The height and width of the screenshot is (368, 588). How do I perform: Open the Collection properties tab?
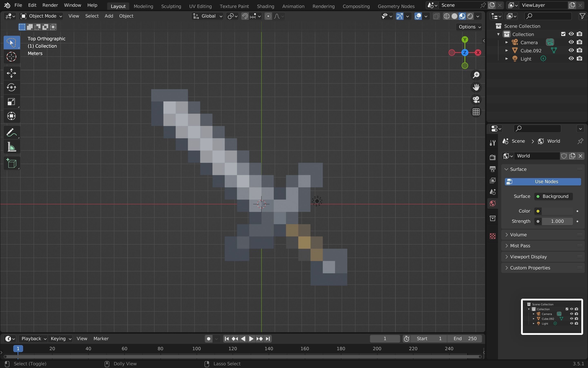click(x=492, y=218)
